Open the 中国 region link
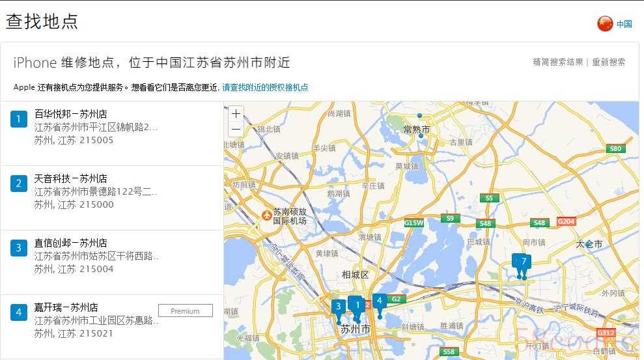This screenshot has height=360, width=644. [x=624, y=24]
